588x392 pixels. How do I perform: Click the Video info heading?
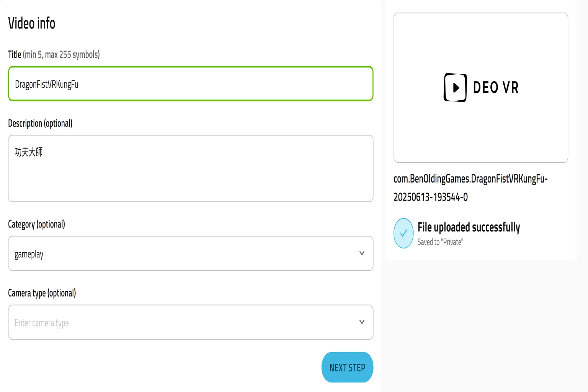[32, 23]
